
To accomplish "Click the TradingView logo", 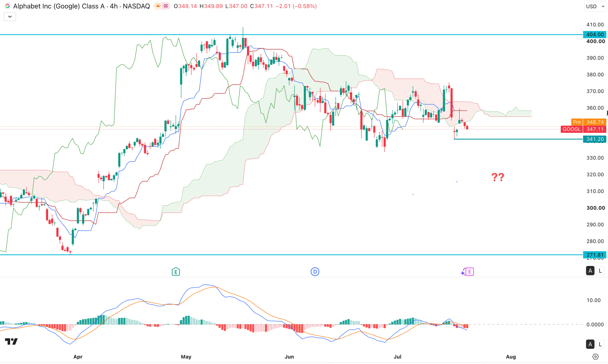I will 11,341.
